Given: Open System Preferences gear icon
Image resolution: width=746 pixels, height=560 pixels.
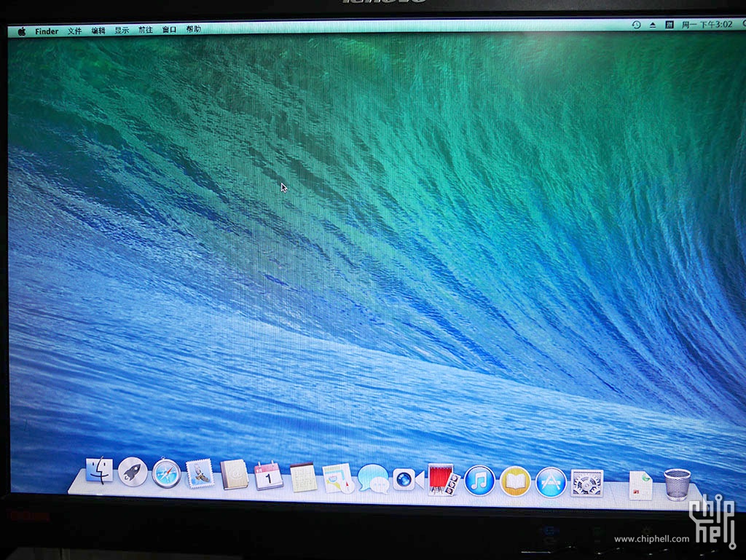Looking at the screenshot, I should click(586, 484).
